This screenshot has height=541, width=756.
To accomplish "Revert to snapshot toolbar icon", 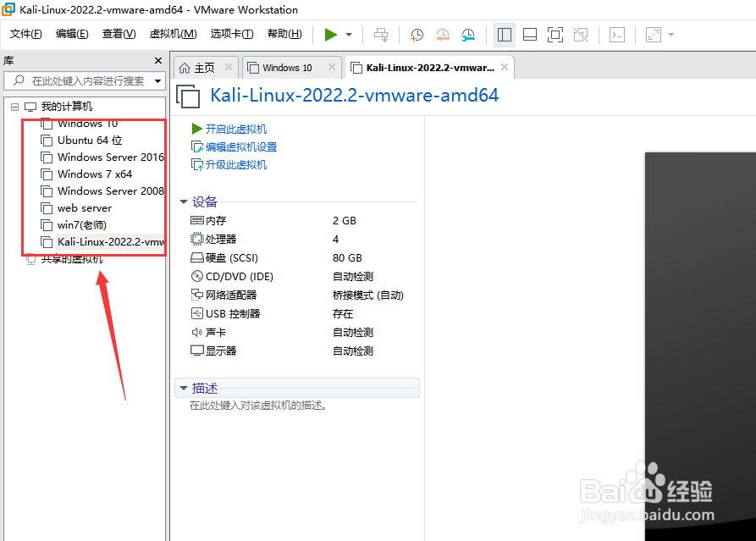I will point(443,35).
